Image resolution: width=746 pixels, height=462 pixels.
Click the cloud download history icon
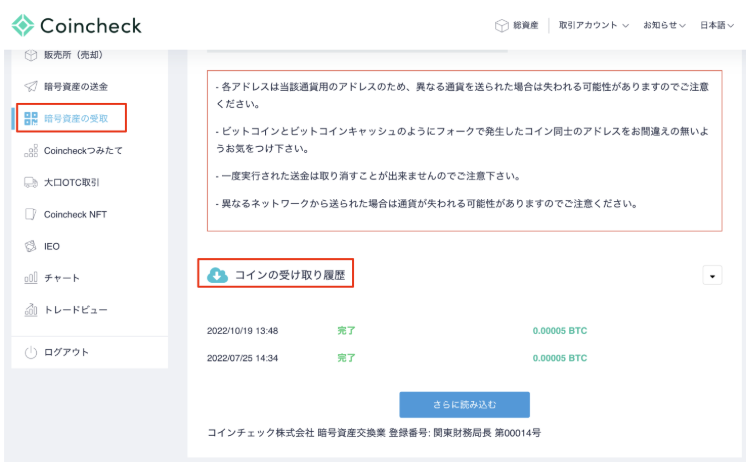click(x=216, y=275)
